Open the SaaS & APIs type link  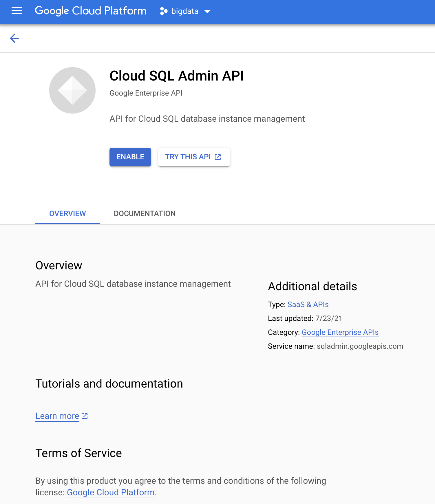(x=308, y=304)
